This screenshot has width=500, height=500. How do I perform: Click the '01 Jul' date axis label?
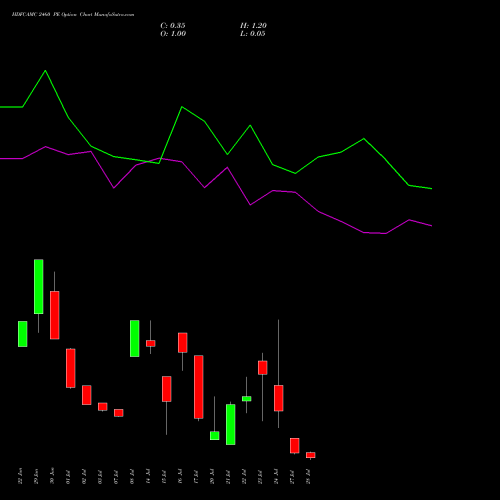click(x=68, y=477)
